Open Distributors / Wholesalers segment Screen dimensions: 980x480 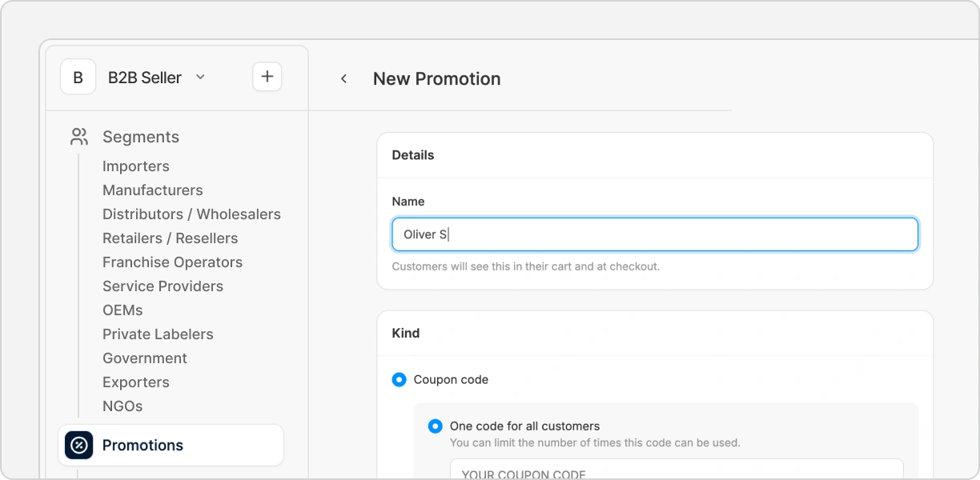[191, 214]
